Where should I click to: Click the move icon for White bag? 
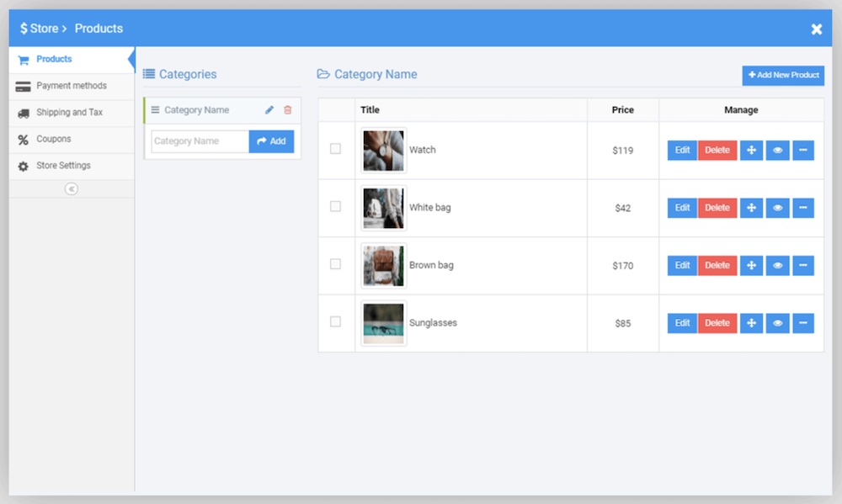point(751,208)
